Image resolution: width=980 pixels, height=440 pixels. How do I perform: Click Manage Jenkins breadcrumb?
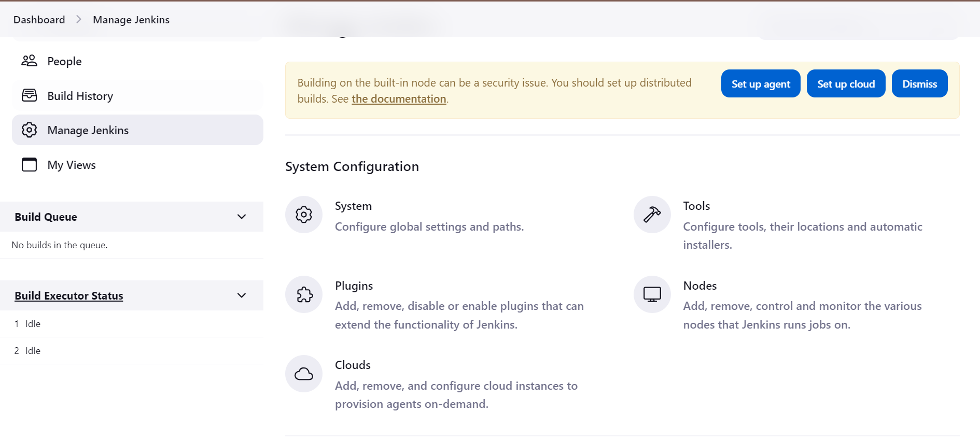point(131,20)
